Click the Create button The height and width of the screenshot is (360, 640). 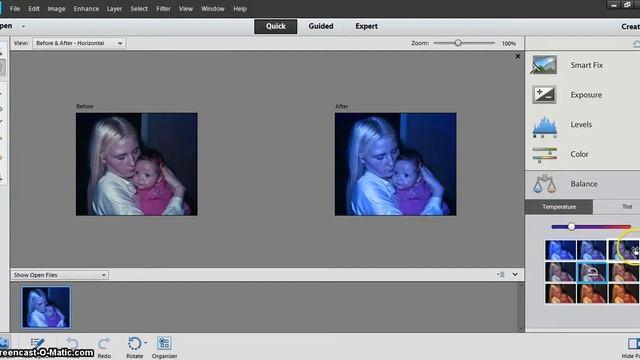coord(630,27)
